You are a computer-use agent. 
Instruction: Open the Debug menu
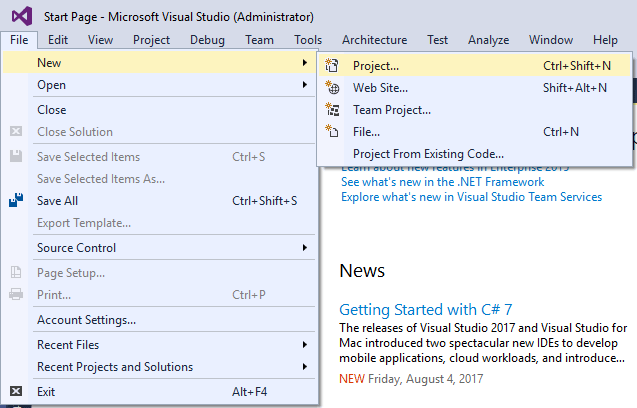207,40
